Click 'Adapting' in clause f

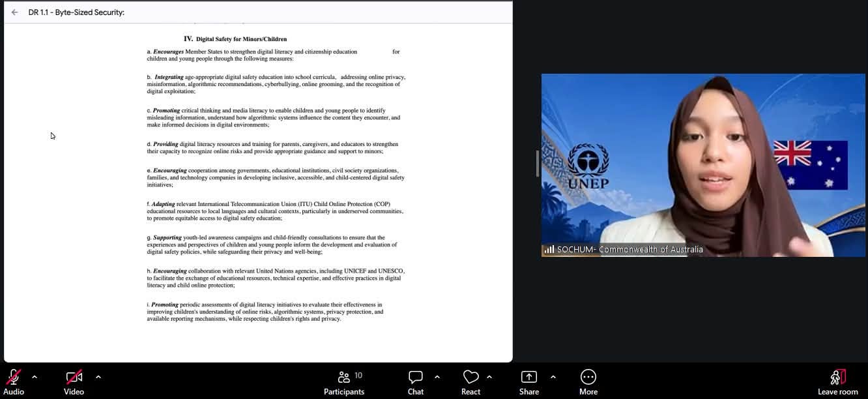point(163,204)
